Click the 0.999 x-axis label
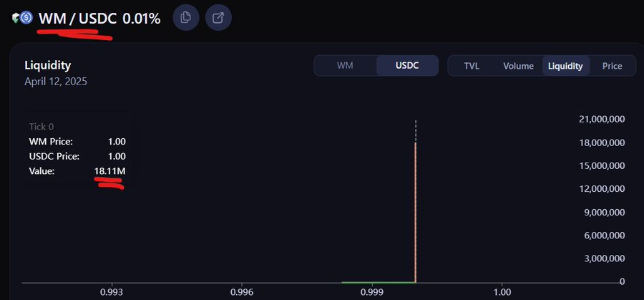This screenshot has height=300, width=644. [x=372, y=292]
